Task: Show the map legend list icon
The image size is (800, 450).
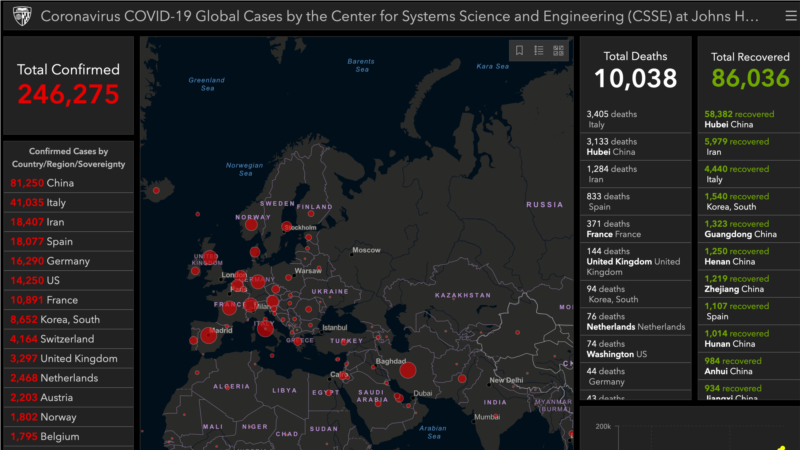Action: 538,51
